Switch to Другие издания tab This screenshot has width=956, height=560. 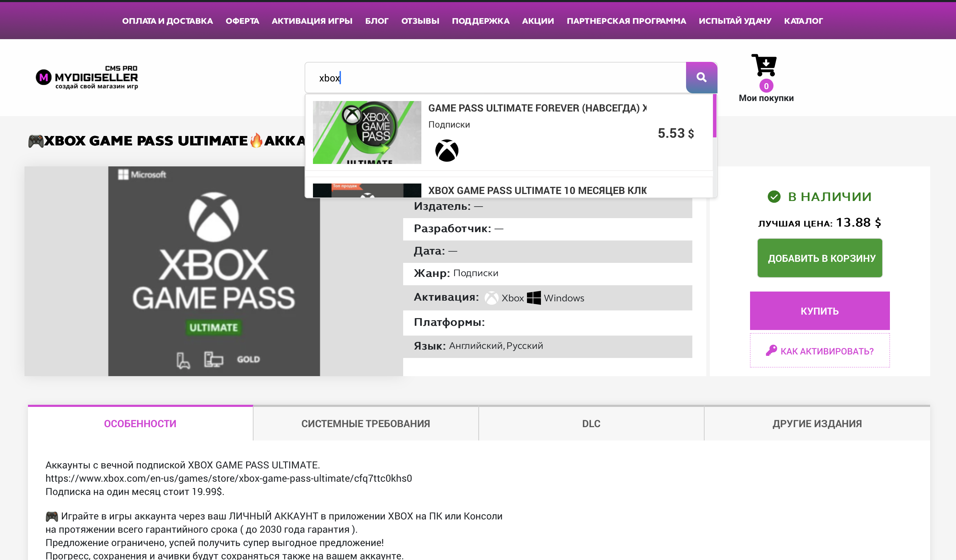point(817,423)
